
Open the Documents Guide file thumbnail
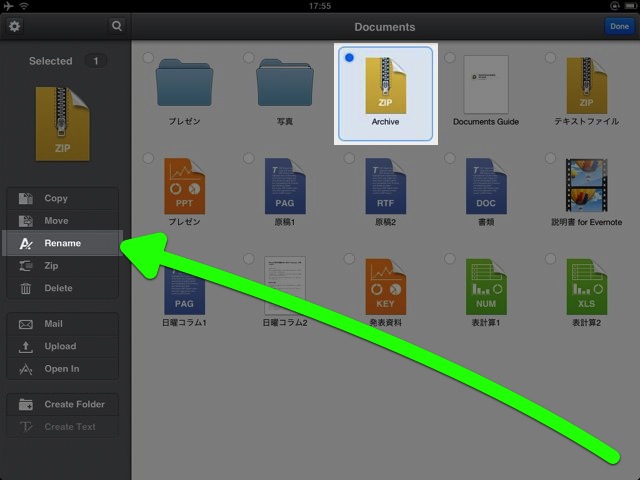point(486,84)
